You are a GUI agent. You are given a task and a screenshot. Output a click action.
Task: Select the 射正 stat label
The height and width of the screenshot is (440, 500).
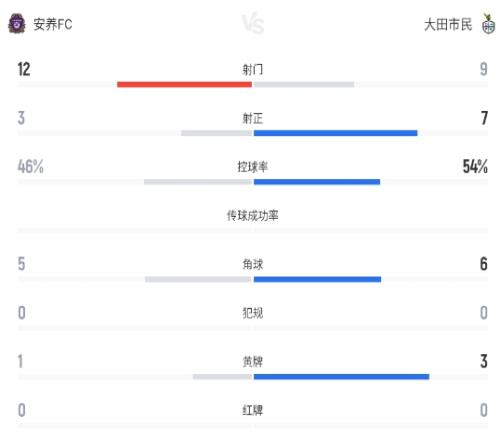click(x=253, y=118)
